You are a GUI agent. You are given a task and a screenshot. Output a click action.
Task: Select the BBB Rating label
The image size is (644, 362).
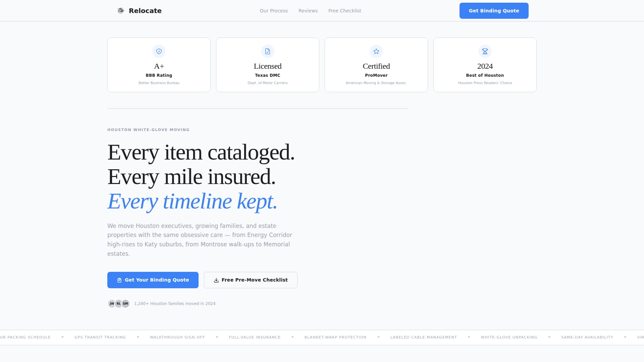point(159,75)
